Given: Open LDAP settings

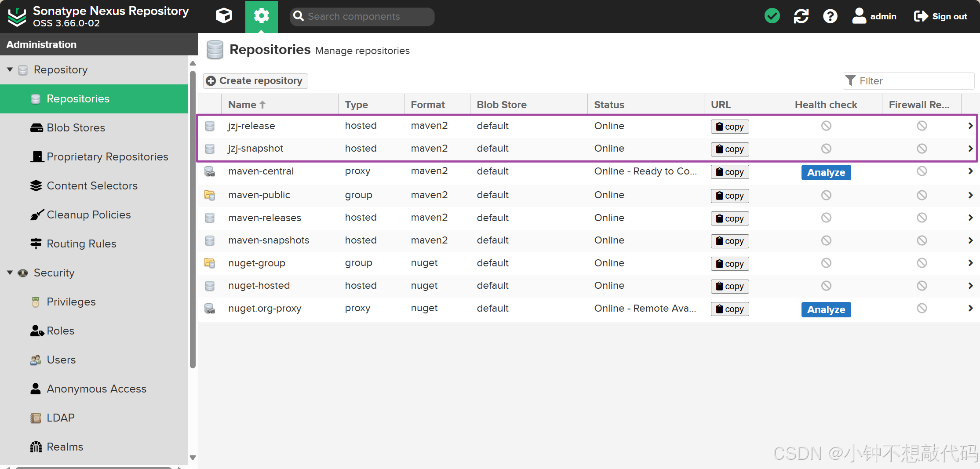Looking at the screenshot, I should point(94,418).
